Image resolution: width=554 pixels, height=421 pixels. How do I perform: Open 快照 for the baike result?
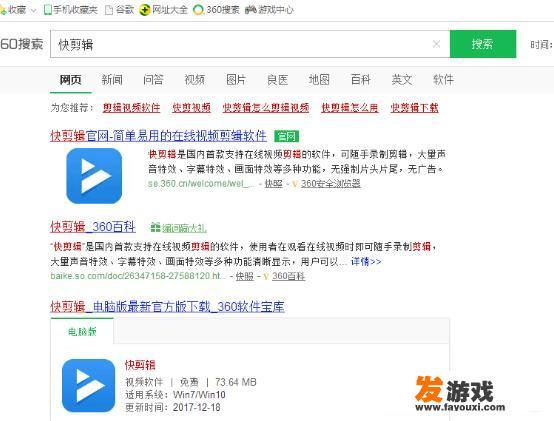[x=245, y=276]
